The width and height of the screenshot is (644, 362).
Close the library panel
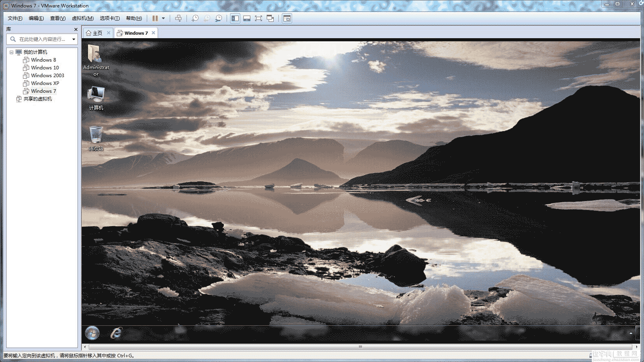(x=76, y=29)
